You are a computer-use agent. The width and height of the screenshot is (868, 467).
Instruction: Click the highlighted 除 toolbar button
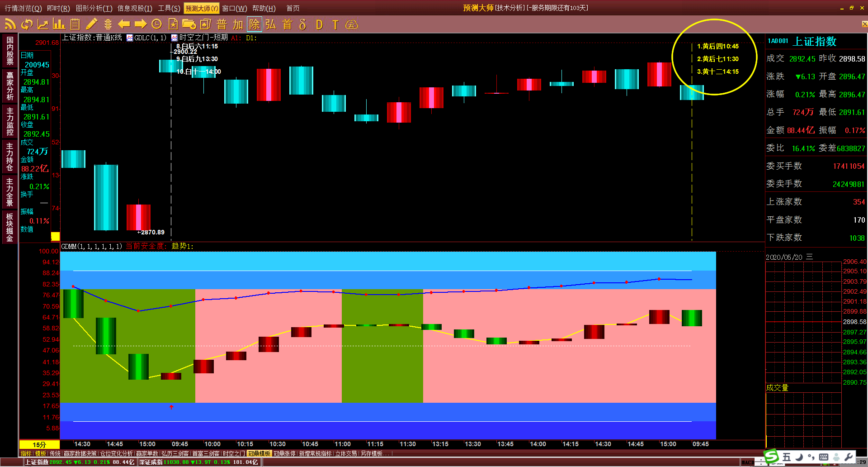click(255, 24)
